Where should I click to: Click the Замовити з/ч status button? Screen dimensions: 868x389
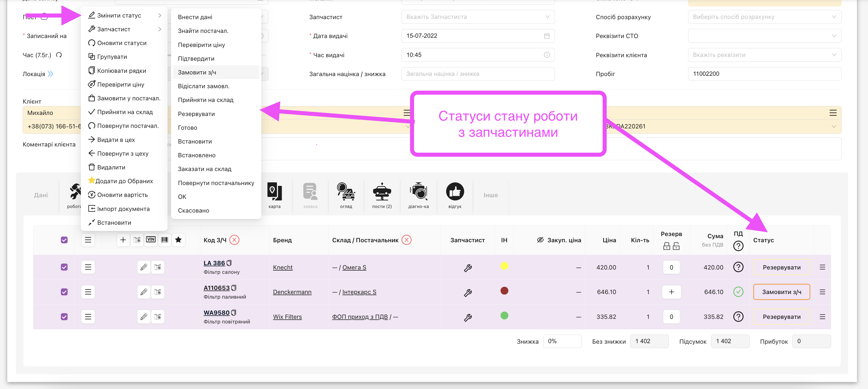point(781,292)
